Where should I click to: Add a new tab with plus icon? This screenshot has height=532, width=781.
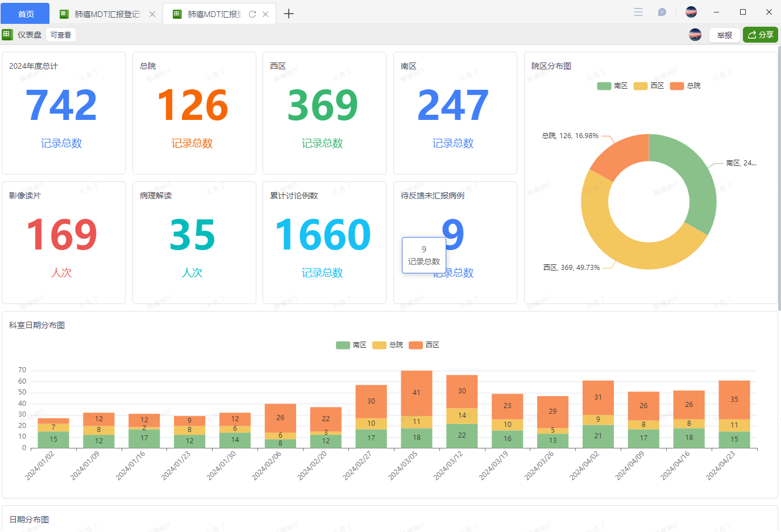pos(289,14)
